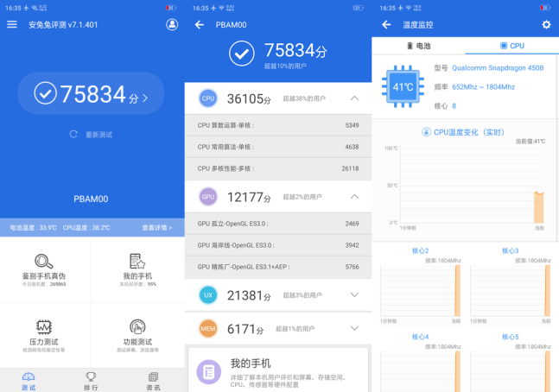Screen dimensions: 559x392
Task: Open the 核心3 frequency chart
Action: [x=510, y=290]
